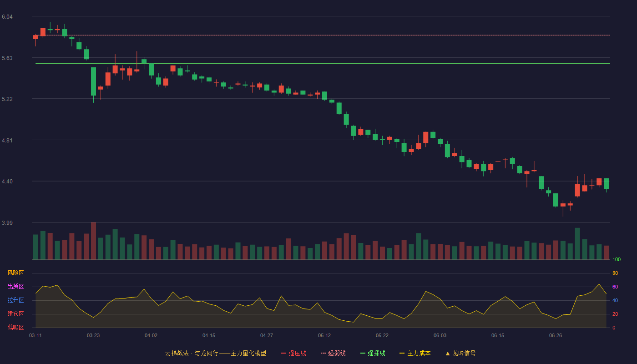Toggle the green 强撑线 legend marker
This screenshot has width=637, height=364.
click(x=363, y=354)
